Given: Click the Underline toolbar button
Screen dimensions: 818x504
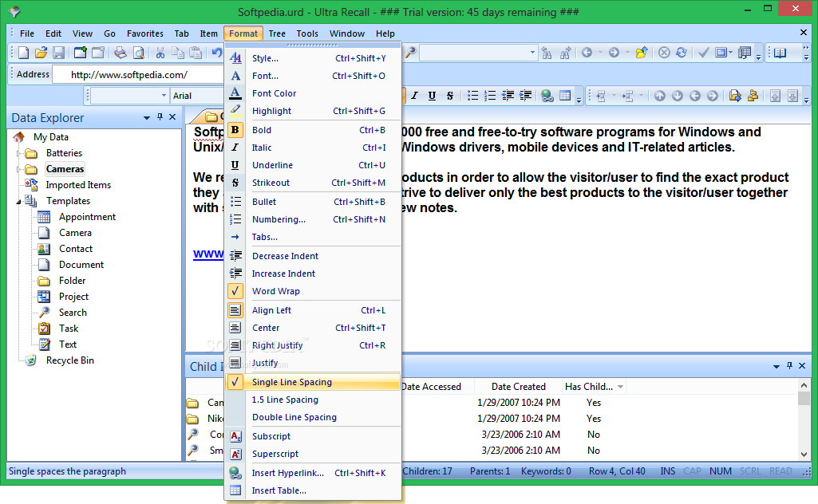Looking at the screenshot, I should (x=432, y=96).
